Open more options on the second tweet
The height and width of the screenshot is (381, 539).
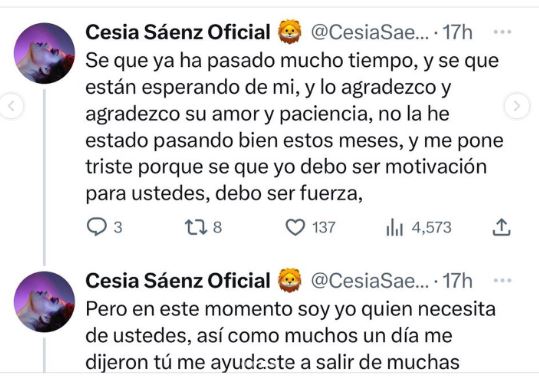502,281
